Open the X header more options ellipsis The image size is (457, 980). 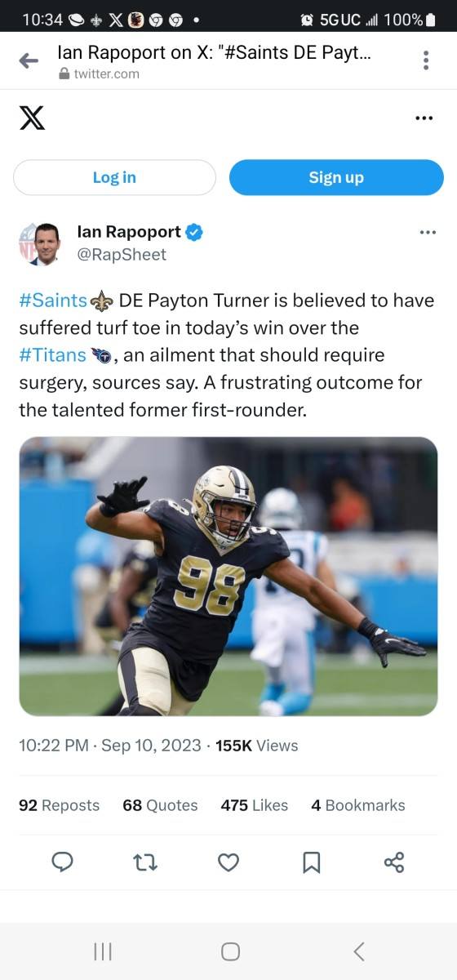click(424, 118)
